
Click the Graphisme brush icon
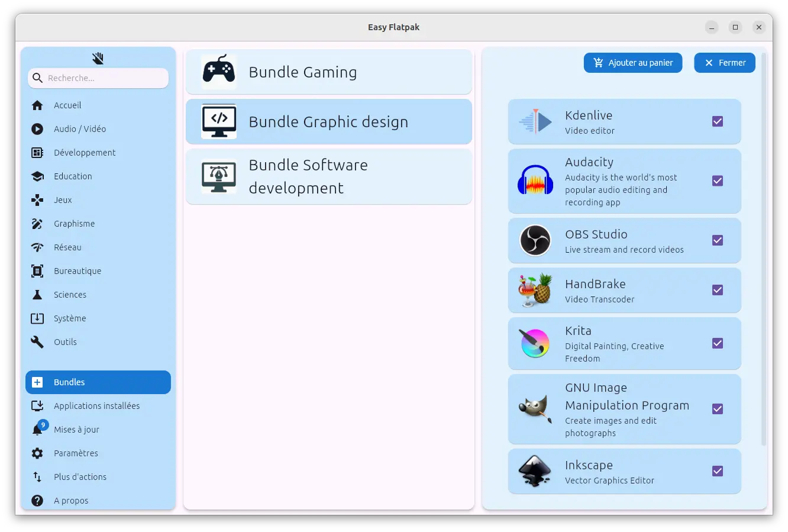(x=37, y=224)
